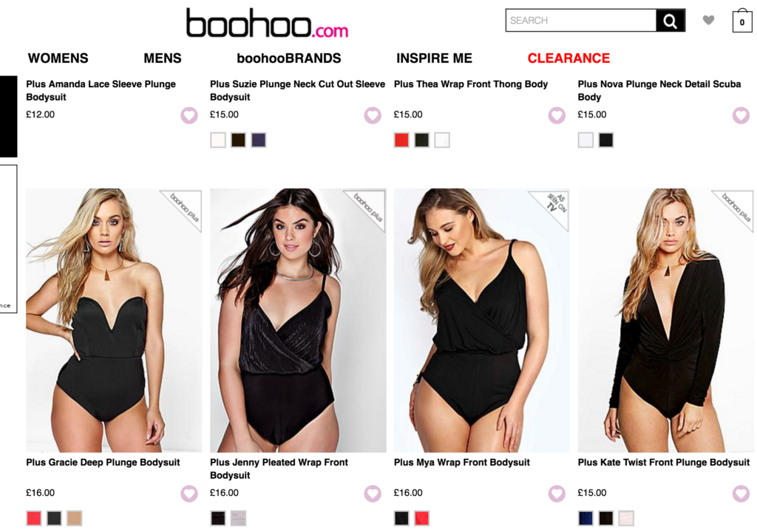Open the CLEARANCE menu
This screenshot has width=757, height=532.
click(568, 58)
